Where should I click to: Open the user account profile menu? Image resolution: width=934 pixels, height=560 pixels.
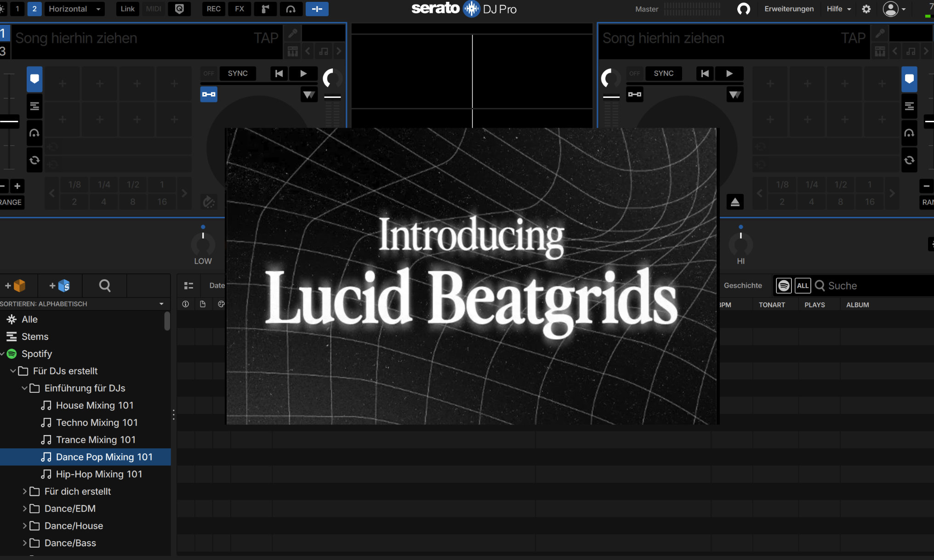coord(894,9)
